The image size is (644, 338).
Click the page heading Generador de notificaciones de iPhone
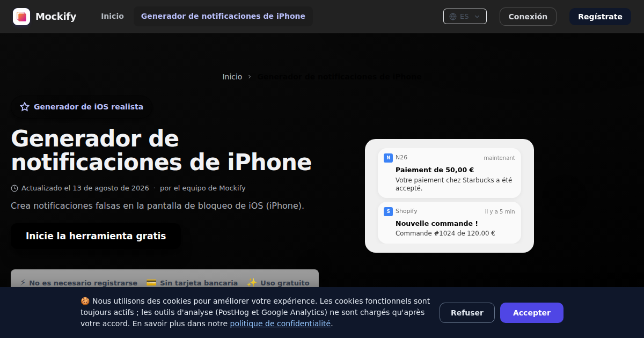161,150
